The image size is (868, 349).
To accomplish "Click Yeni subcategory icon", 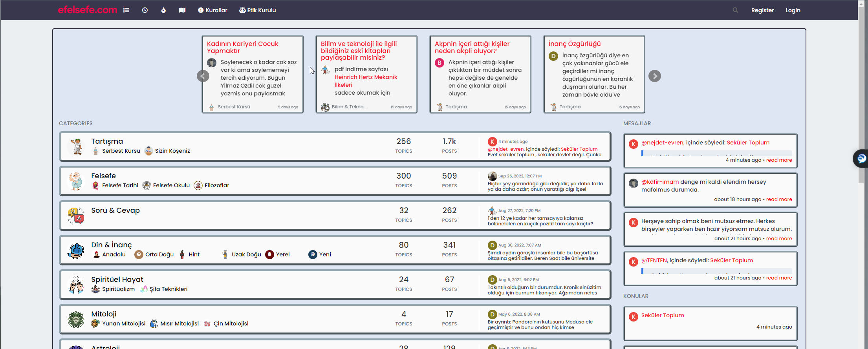I will coord(313,255).
